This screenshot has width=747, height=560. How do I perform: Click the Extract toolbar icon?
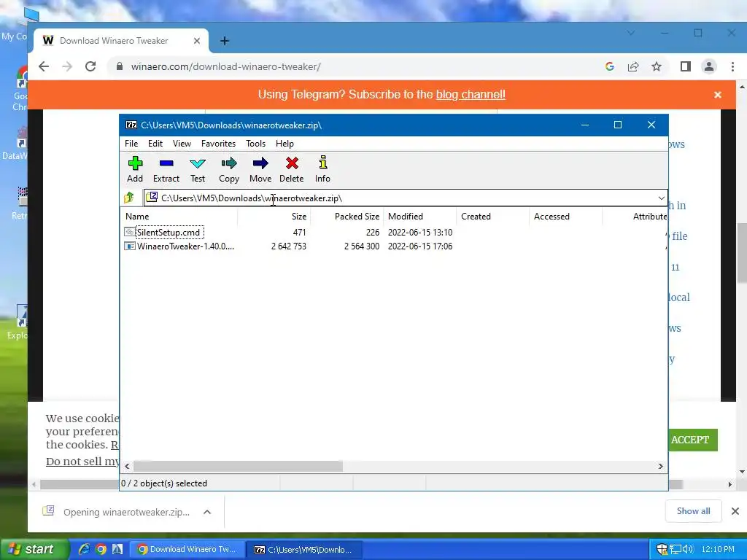pos(166,169)
